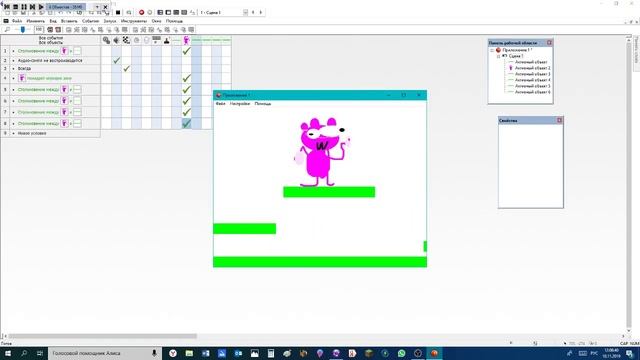Open the Calculator from the taskbar
Viewport: 640px width, 360px height.
coord(271,353)
